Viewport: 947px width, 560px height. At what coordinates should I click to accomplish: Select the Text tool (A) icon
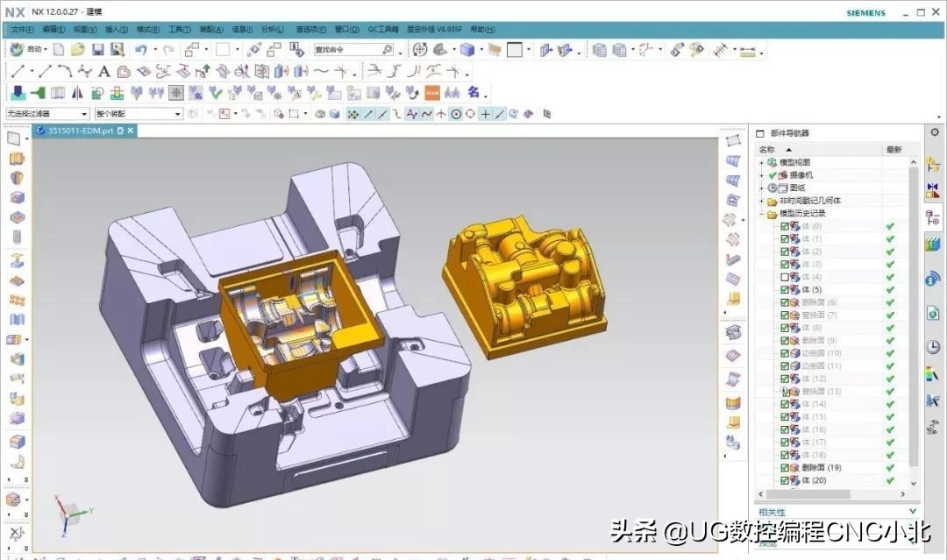tap(104, 71)
